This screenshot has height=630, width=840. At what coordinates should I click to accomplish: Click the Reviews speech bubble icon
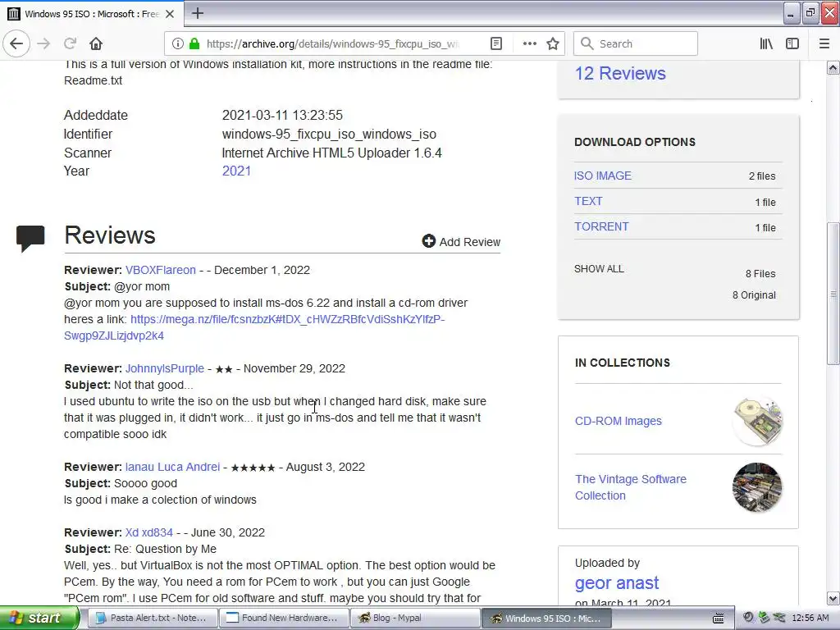(x=30, y=237)
